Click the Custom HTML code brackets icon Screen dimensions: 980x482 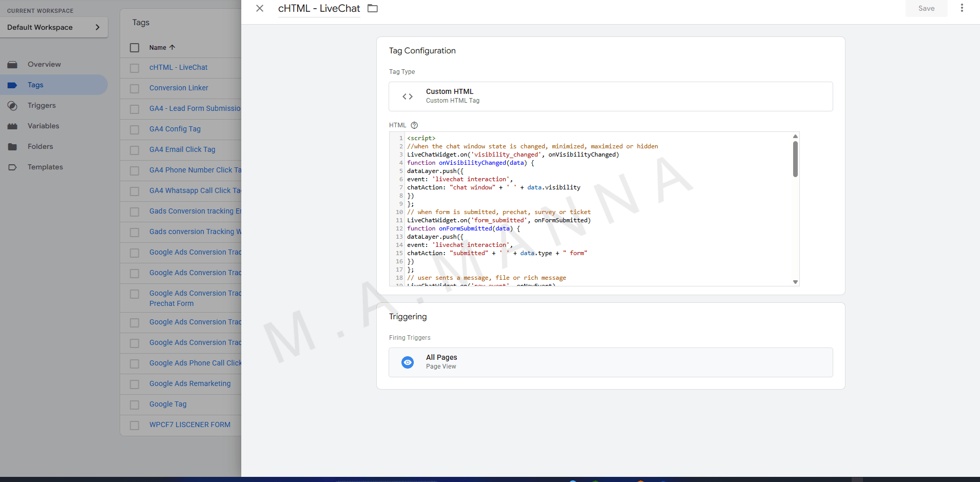point(408,97)
